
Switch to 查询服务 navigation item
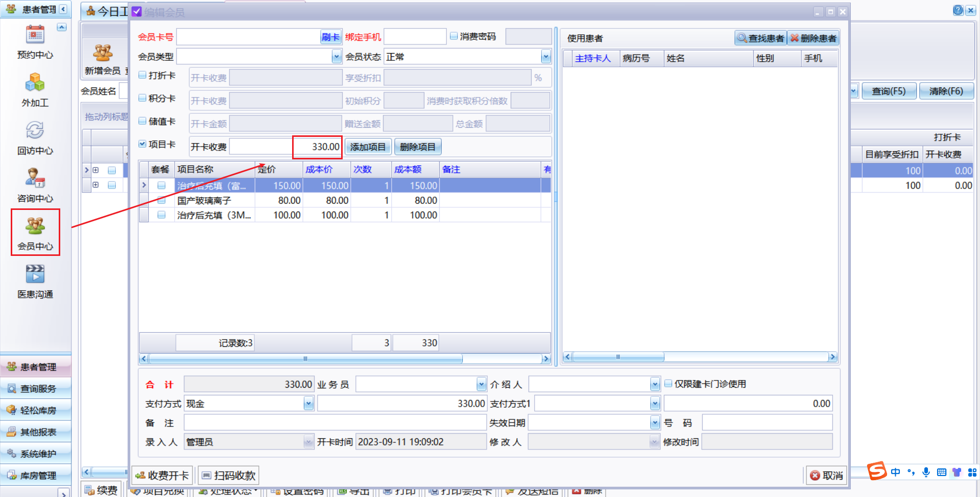36,389
